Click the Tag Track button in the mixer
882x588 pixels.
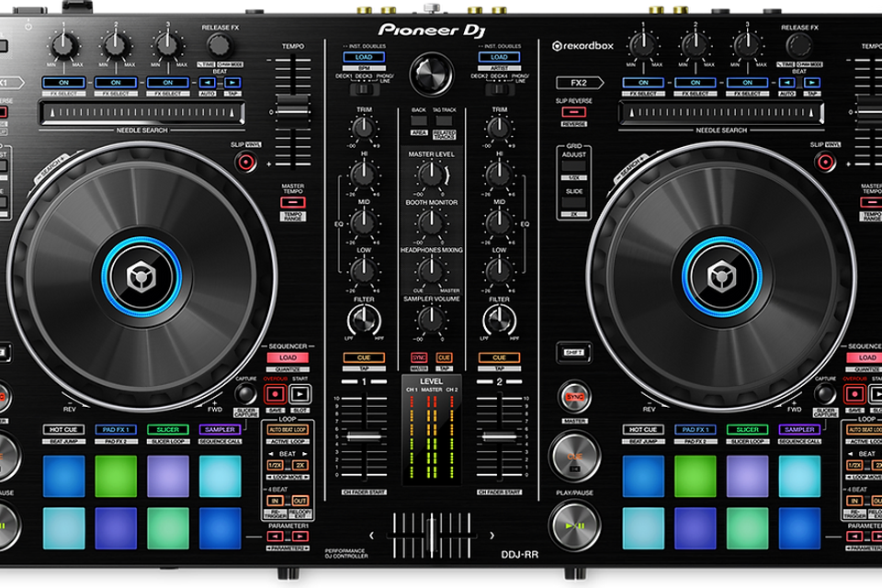444,120
